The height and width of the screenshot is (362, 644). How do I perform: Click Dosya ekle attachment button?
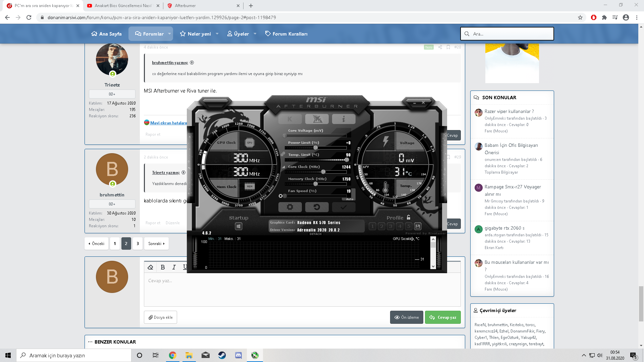point(160,317)
